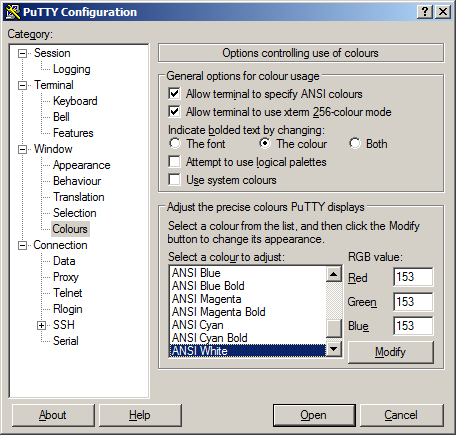Click the Open button
This screenshot has width=456, height=435.
(314, 415)
